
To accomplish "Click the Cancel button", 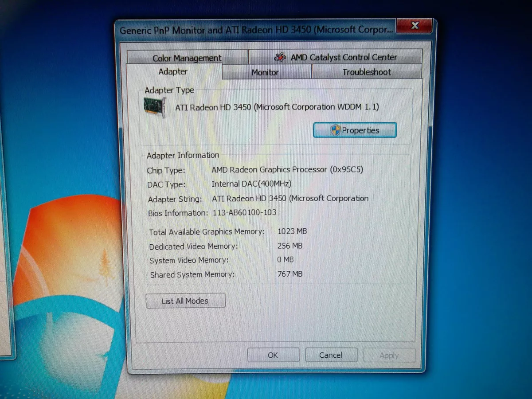I will 331,355.
